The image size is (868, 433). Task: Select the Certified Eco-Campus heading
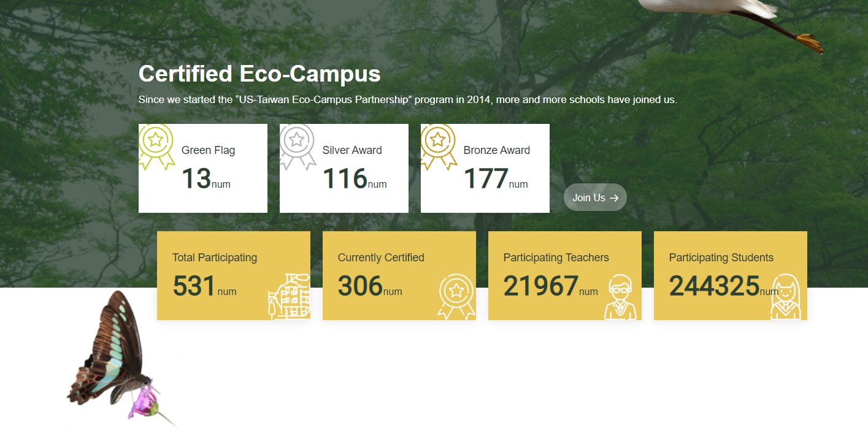[x=259, y=74]
